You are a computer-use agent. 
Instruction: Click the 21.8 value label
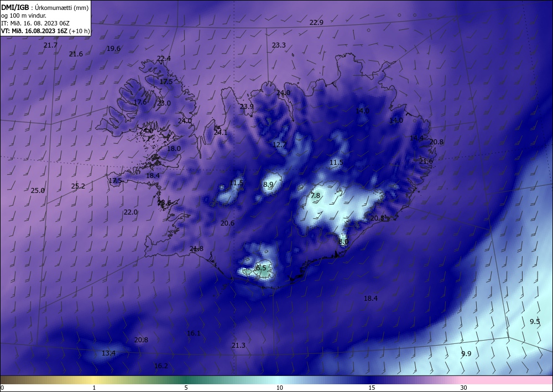(196, 249)
